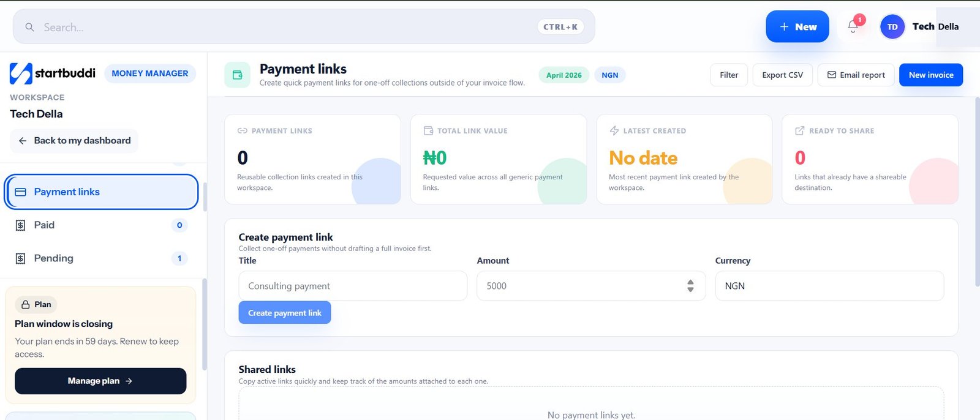
Task: Click the TD profile avatar
Action: pyautogui.click(x=892, y=27)
